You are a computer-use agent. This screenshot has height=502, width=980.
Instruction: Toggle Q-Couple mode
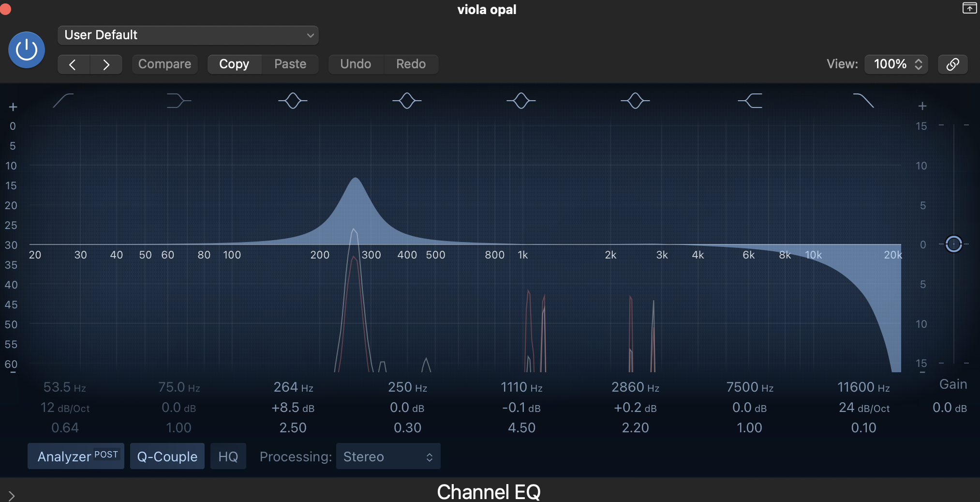pos(167,456)
